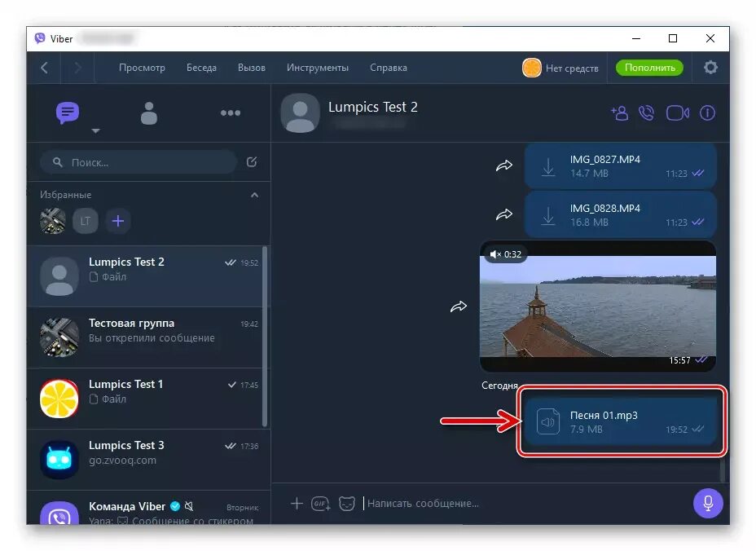Forward the IMG_0828.MP4 message

pyautogui.click(x=503, y=214)
